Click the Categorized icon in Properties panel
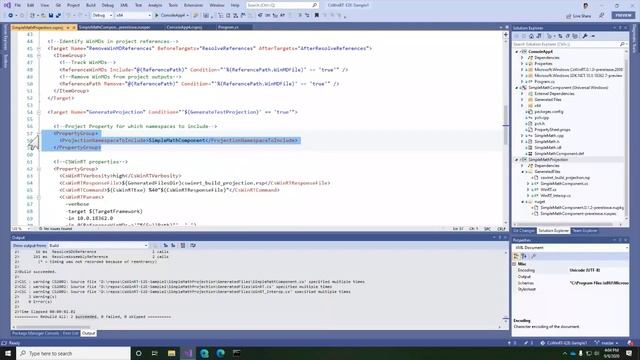 pos(516,256)
